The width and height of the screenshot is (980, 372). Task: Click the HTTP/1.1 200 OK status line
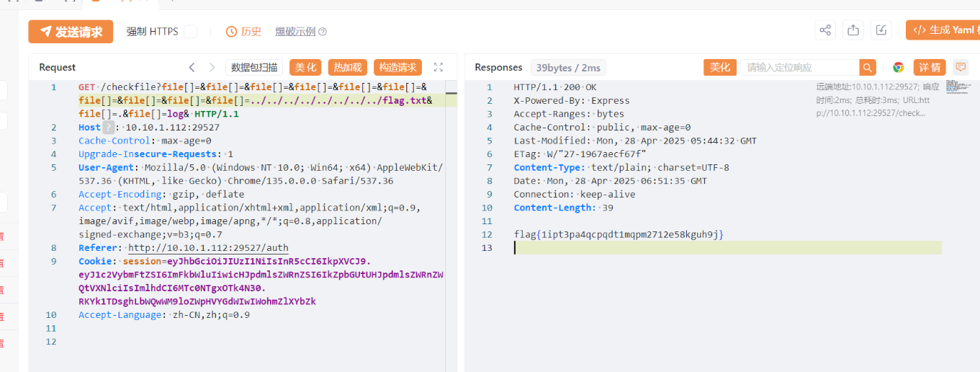(x=555, y=87)
